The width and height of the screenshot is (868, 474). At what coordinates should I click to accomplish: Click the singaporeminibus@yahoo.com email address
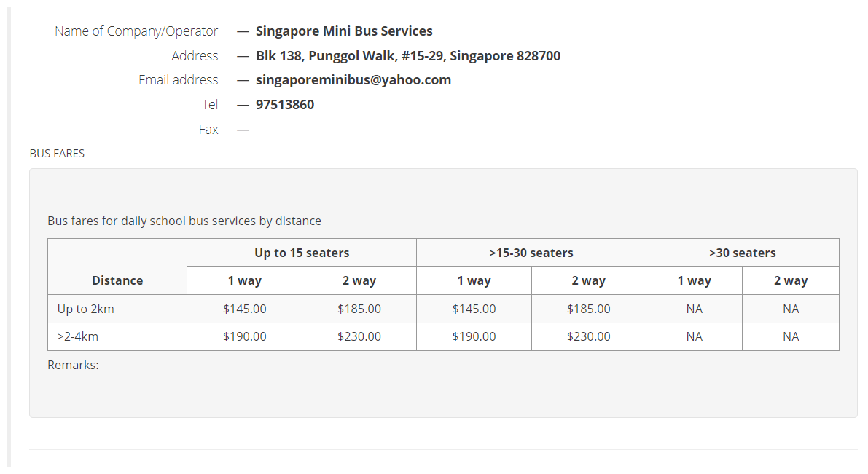click(353, 80)
